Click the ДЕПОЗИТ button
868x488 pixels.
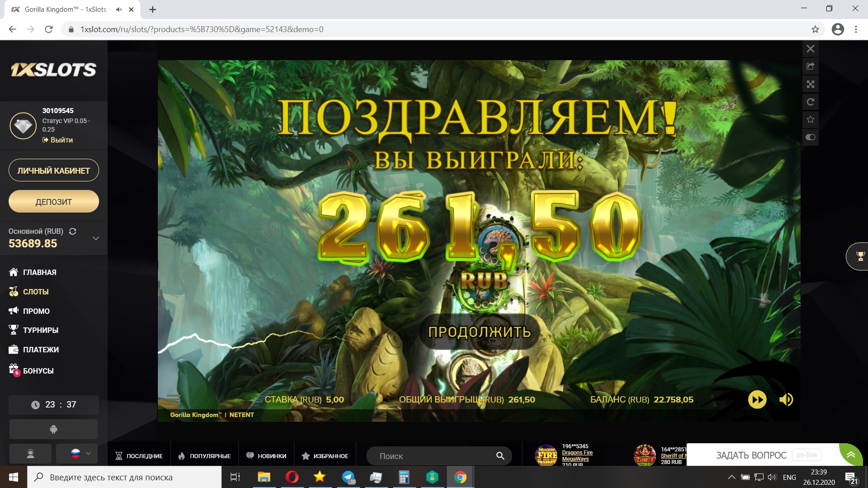click(x=53, y=202)
